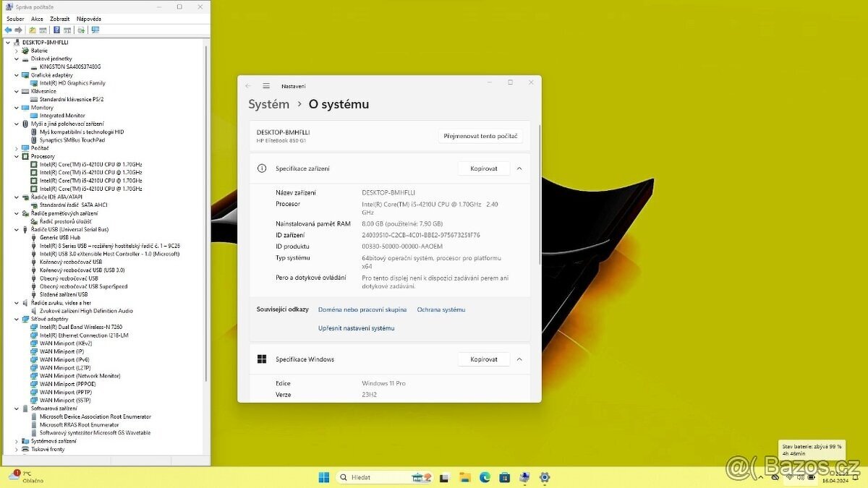Click the scan for hardware changes monitor icon
Screen dimensions: 868x488
click(x=95, y=30)
